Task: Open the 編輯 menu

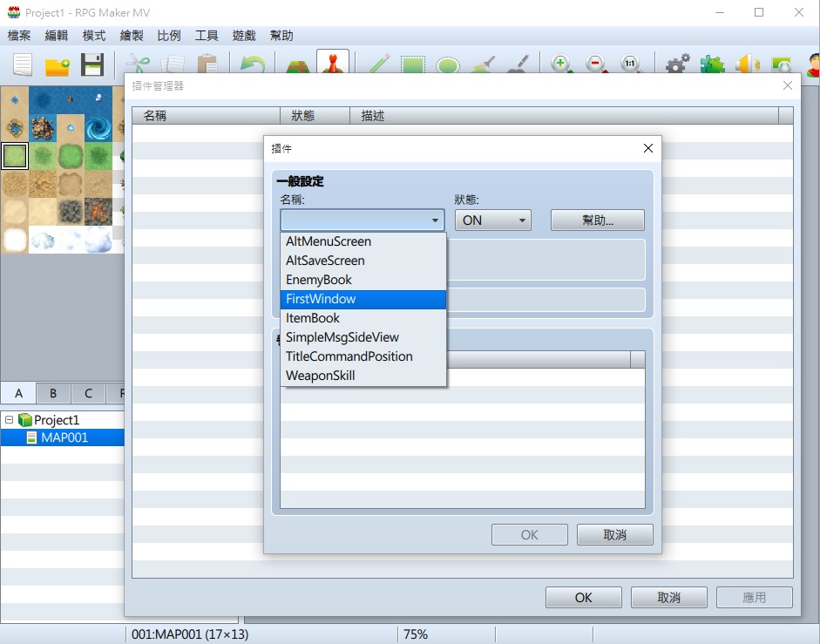Action: point(57,36)
